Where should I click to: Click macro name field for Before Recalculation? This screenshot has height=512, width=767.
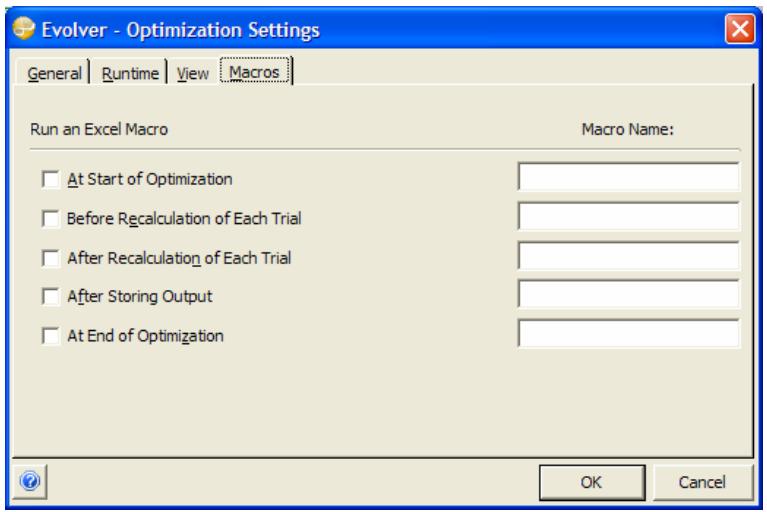click(x=629, y=216)
